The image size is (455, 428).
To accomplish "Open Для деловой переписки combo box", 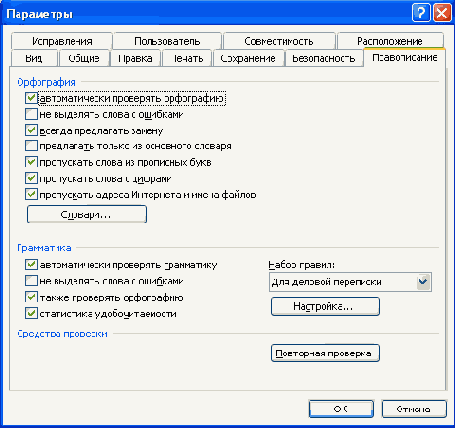I will pos(350,282).
